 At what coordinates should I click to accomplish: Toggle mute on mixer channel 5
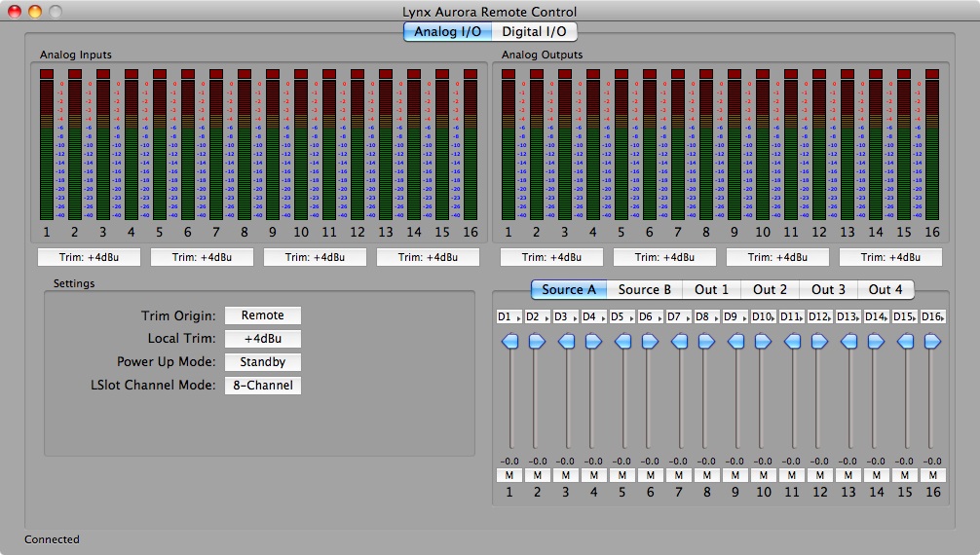(622, 475)
